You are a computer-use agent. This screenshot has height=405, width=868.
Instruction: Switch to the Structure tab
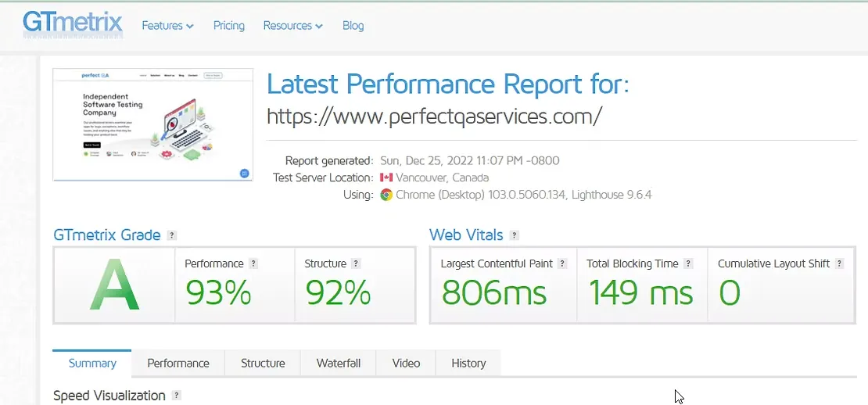(x=263, y=364)
